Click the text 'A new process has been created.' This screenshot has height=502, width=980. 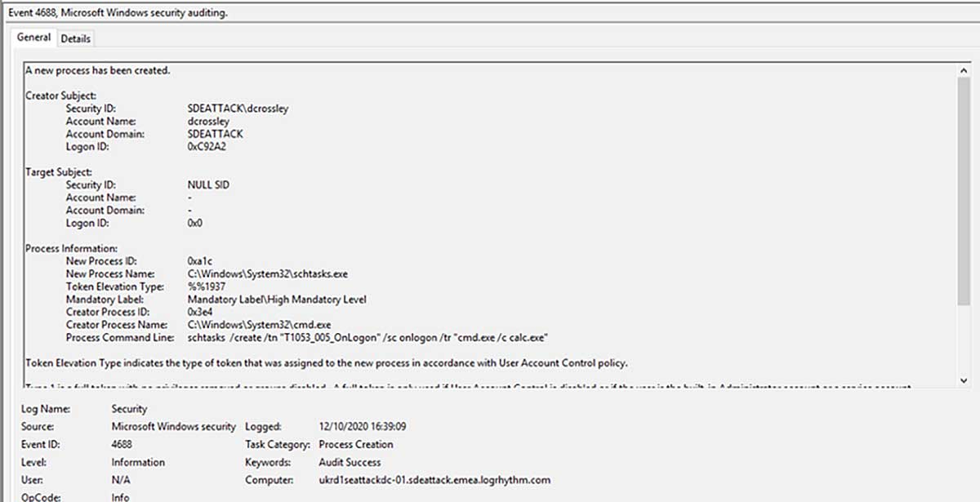coord(97,70)
